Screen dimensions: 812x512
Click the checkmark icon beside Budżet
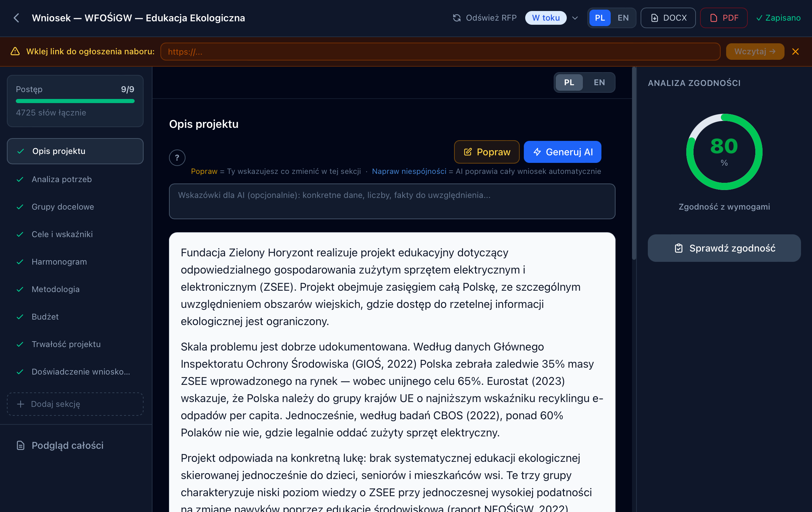20,317
